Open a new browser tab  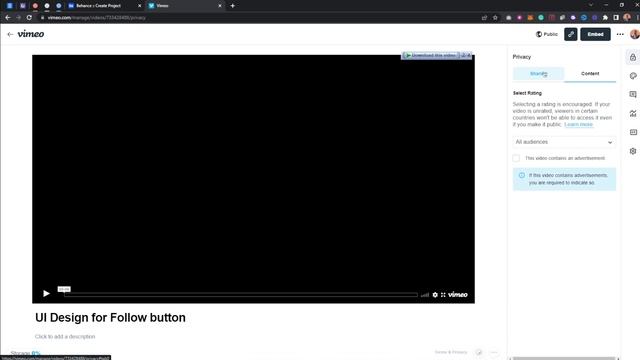tap(232, 6)
